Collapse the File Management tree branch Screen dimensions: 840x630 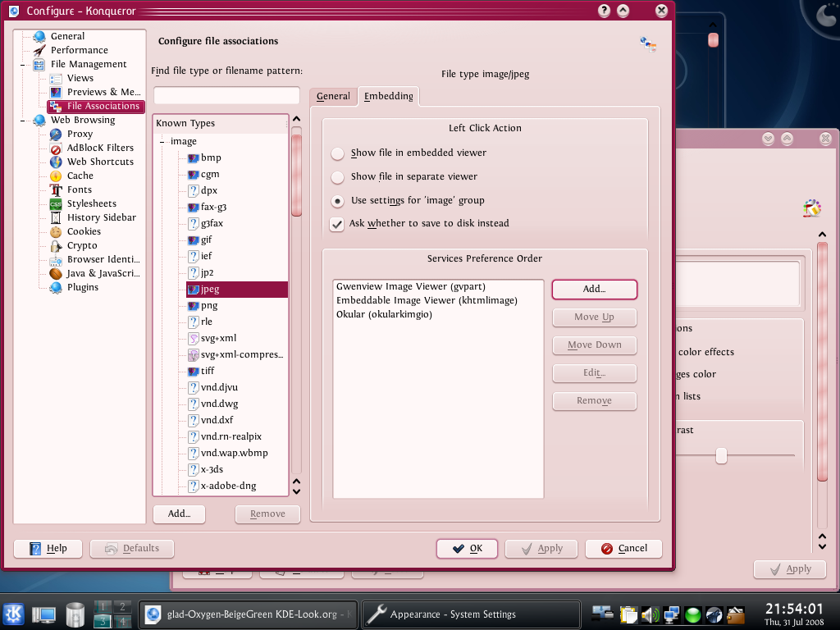click(22, 64)
